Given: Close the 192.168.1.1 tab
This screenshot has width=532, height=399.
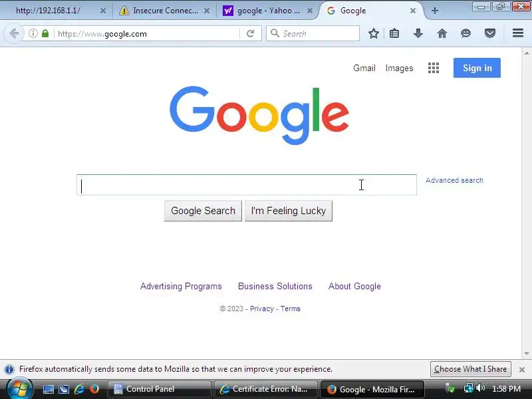Looking at the screenshot, I should (103, 11).
